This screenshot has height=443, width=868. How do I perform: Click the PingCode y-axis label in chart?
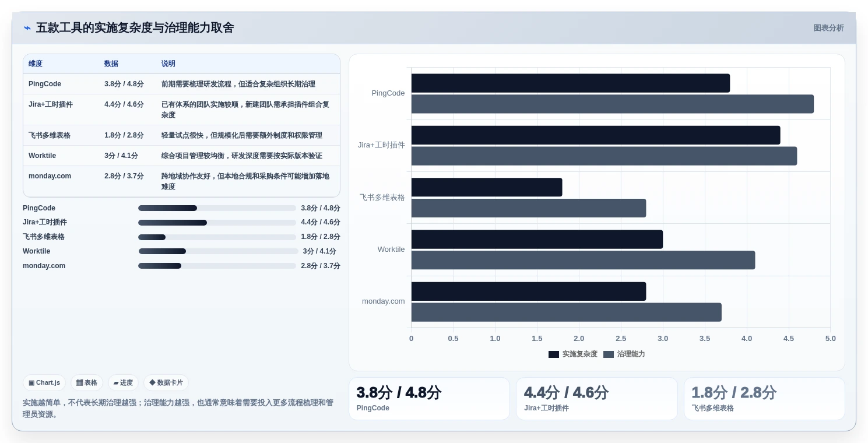point(388,93)
